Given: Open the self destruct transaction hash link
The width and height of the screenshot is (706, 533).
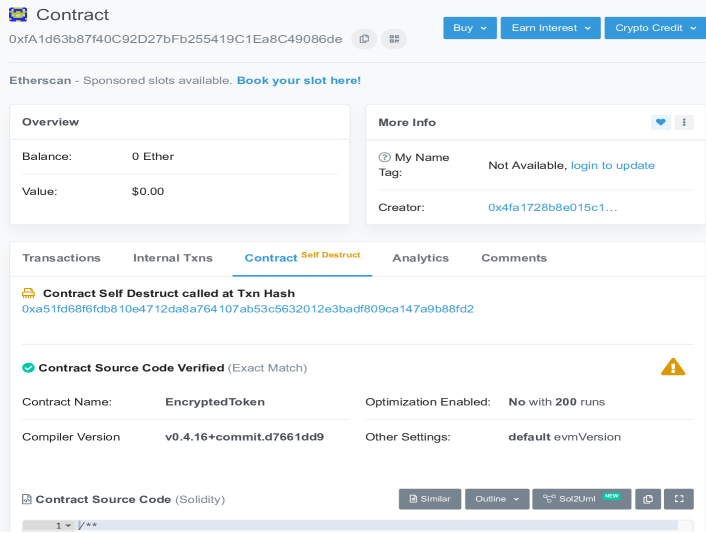Looking at the screenshot, I should click(248, 309).
